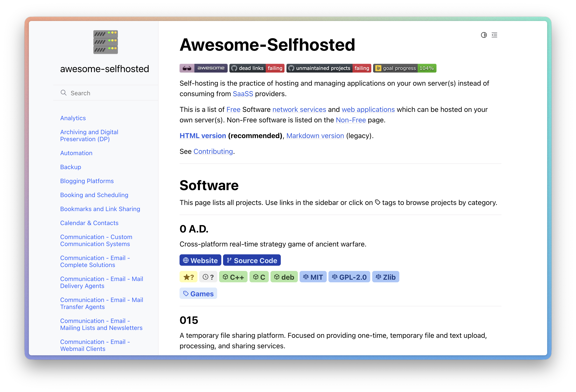The width and height of the screenshot is (576, 392).
Task: Open the Contributing link
Action: point(213,152)
